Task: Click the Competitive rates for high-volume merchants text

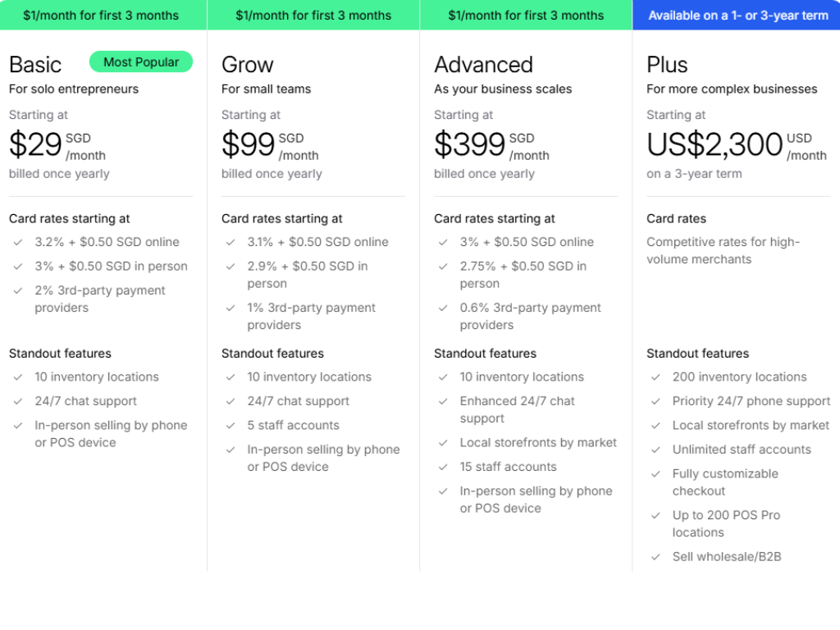Action: pos(723,250)
